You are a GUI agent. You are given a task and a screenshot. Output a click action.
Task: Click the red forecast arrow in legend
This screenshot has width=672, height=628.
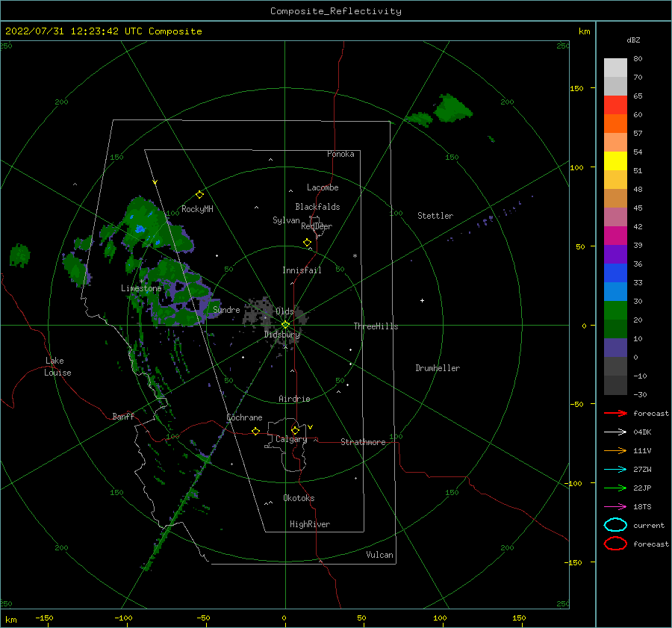(x=615, y=413)
